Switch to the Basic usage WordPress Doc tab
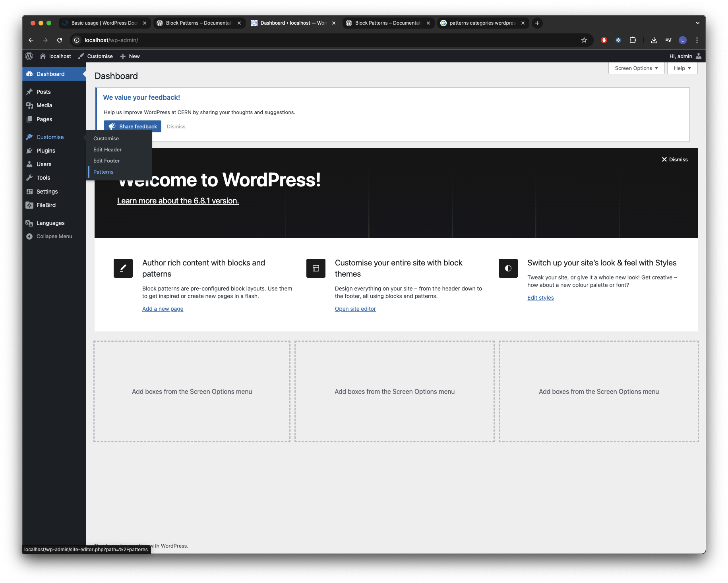The height and width of the screenshot is (583, 728). point(105,23)
